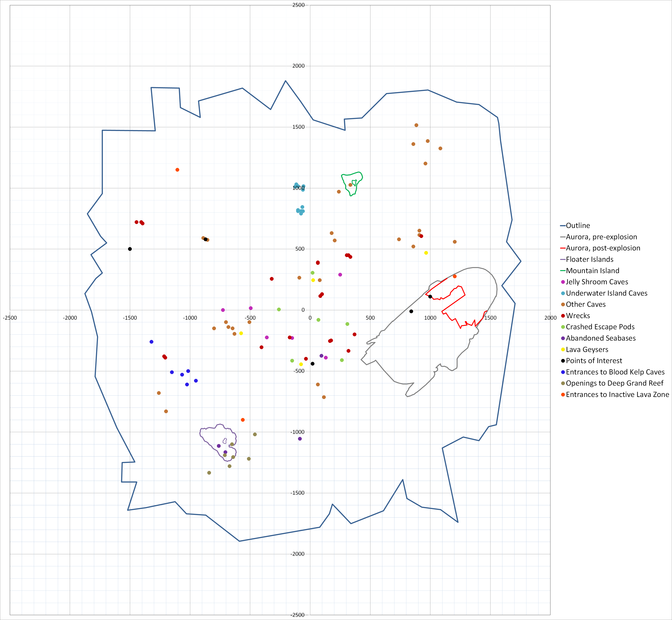Click the dark red Wrecks legend marker
672x620 pixels.
click(x=563, y=316)
